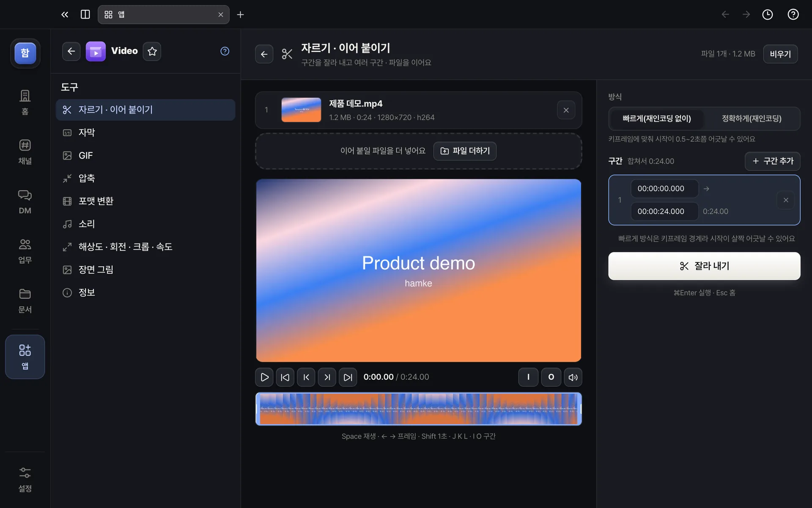Open the 정보 tool
The image size is (812, 508).
point(145,293)
